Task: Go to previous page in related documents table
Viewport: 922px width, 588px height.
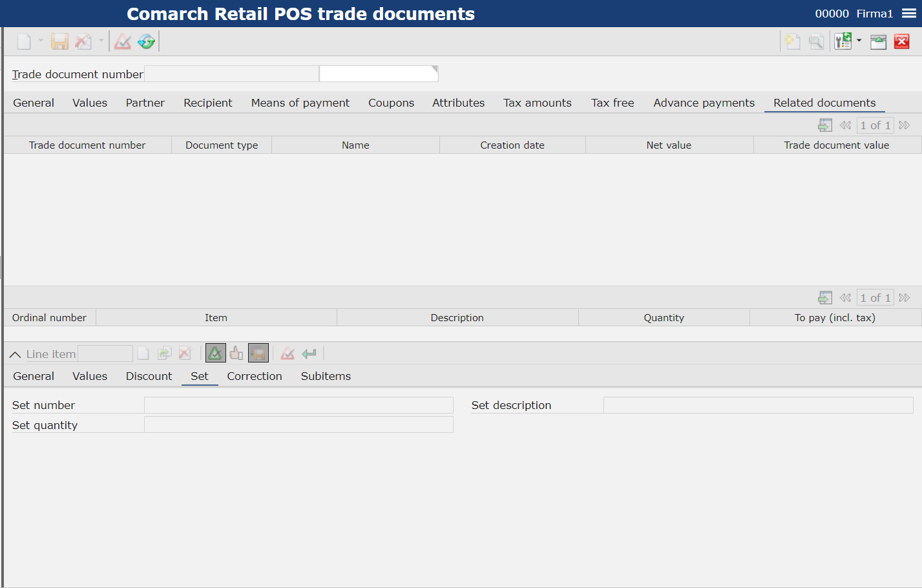Action: coord(845,125)
